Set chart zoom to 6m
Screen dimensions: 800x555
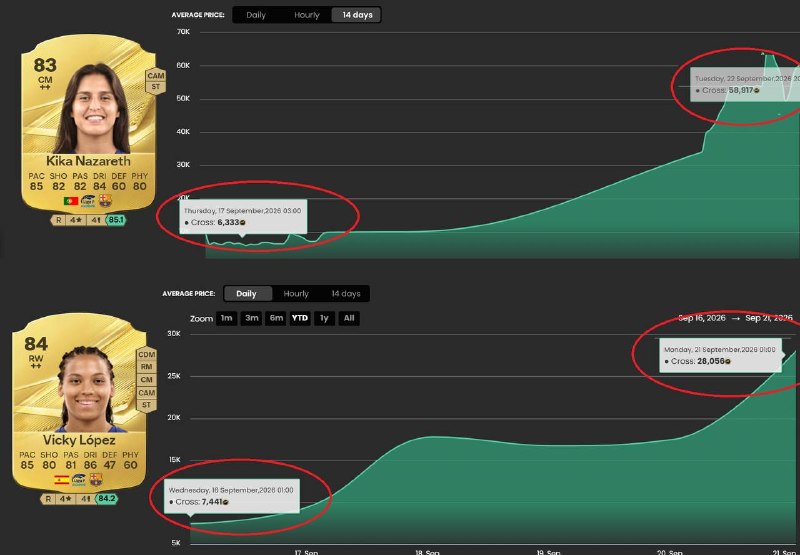276,318
